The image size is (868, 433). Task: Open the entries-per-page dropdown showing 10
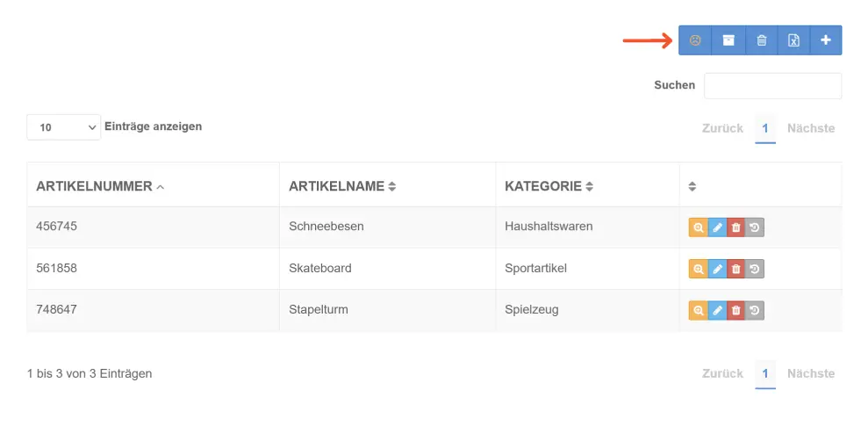pyautogui.click(x=64, y=127)
